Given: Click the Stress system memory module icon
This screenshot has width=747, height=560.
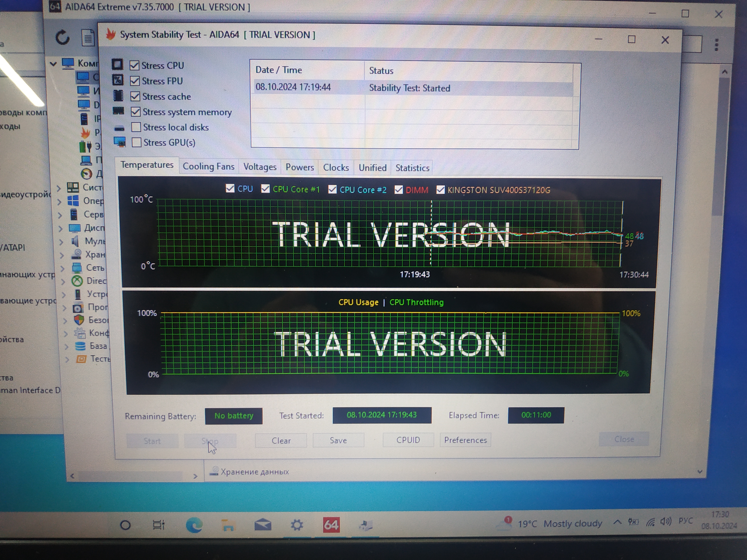Looking at the screenshot, I should (118, 111).
